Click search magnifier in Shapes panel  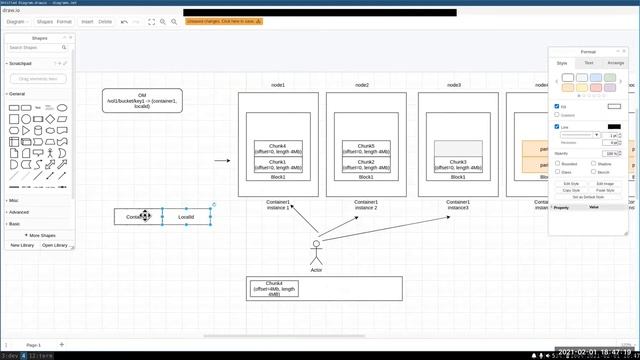[x=64, y=48]
